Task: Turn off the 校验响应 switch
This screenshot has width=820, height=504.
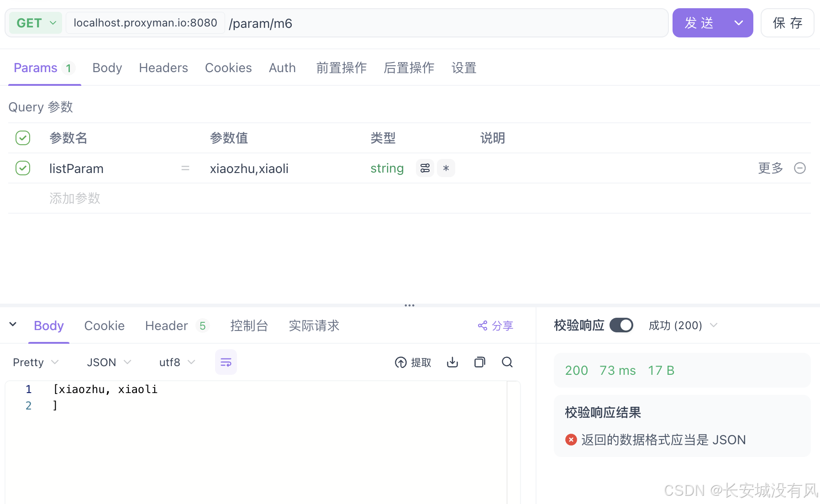Action: (621, 325)
